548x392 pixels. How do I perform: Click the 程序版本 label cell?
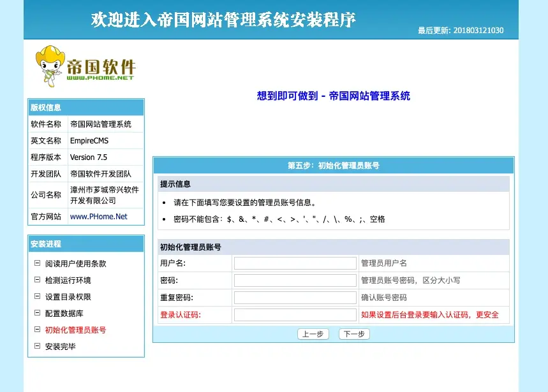tap(48, 157)
